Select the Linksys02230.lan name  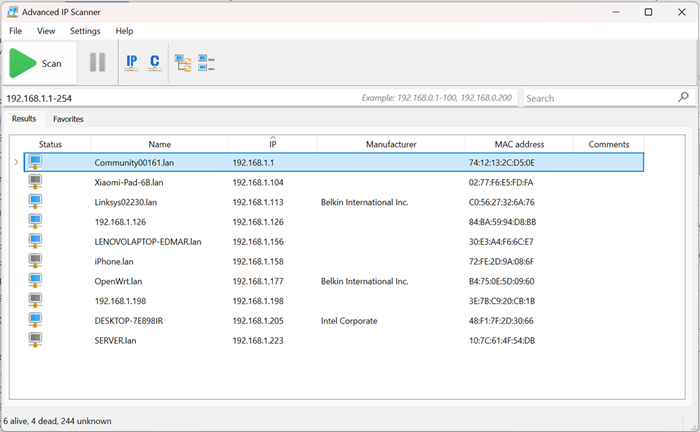[x=125, y=202]
